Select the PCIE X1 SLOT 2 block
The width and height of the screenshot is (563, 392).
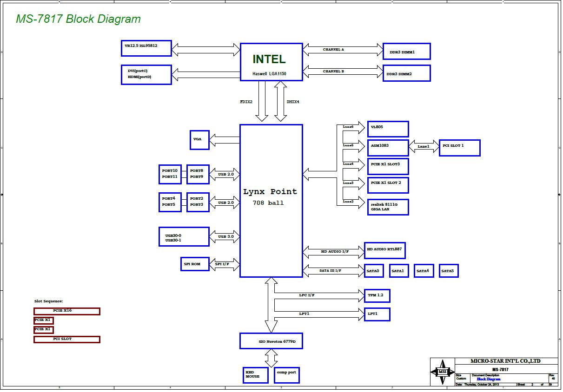pos(388,185)
